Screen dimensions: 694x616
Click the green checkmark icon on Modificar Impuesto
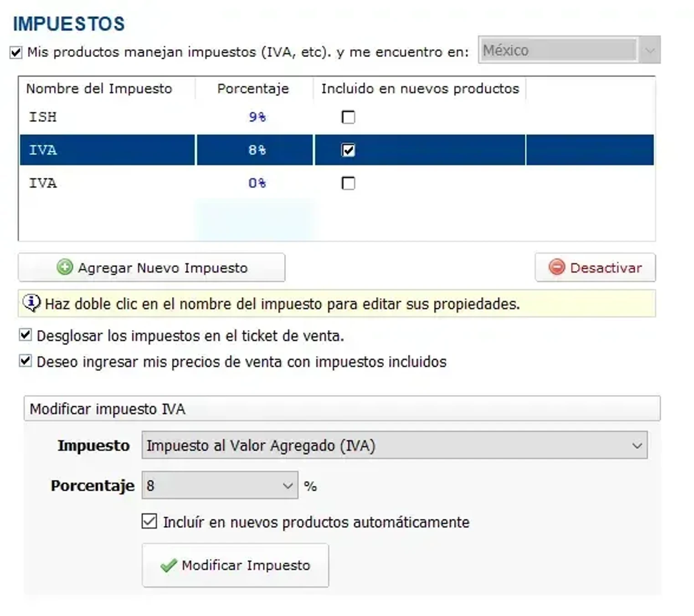click(x=169, y=565)
